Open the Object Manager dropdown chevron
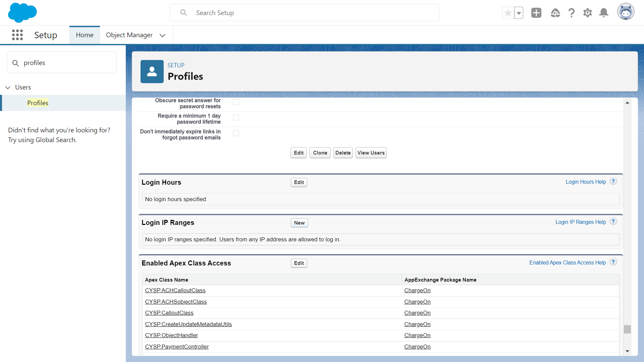Image resolution: width=644 pixels, height=362 pixels. [x=163, y=35]
